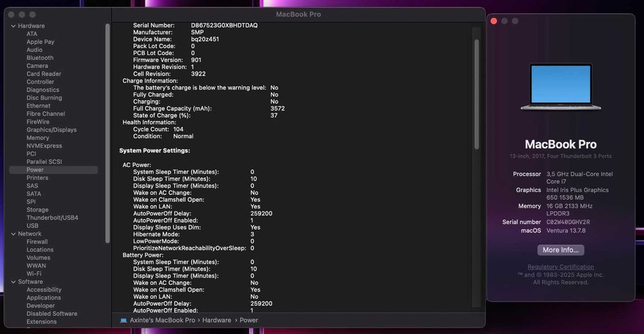Select Memory in the sidebar
Screen dimensions: 644x334
(x=38, y=138)
